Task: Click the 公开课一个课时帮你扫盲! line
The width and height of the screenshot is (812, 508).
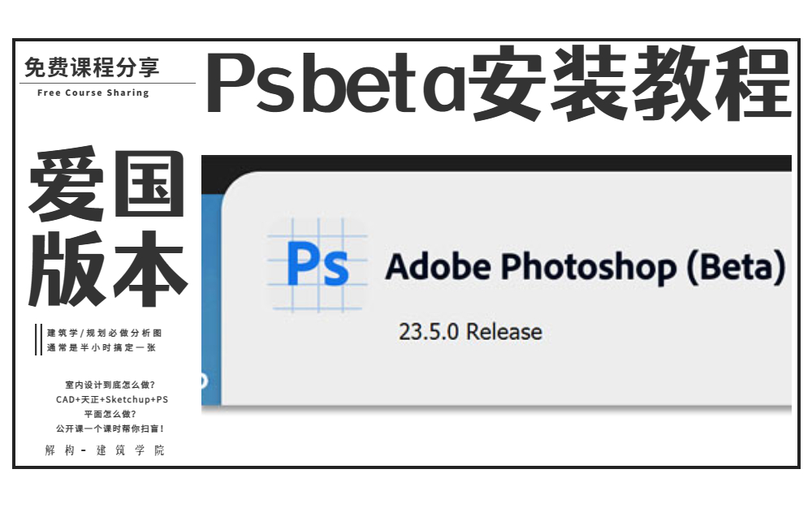Action: click(110, 428)
